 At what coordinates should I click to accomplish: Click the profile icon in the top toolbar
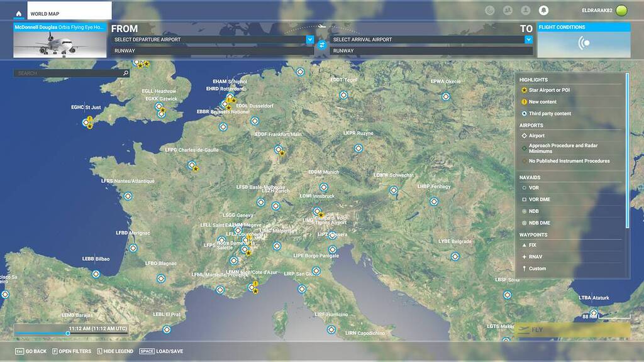pos(525,9)
